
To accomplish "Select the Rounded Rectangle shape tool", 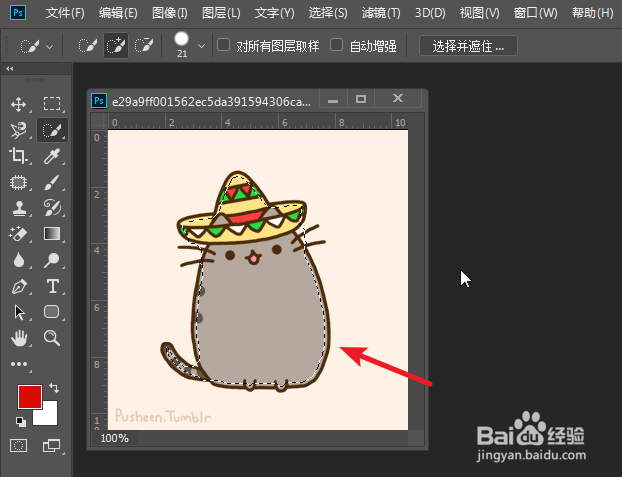I will coord(52,312).
